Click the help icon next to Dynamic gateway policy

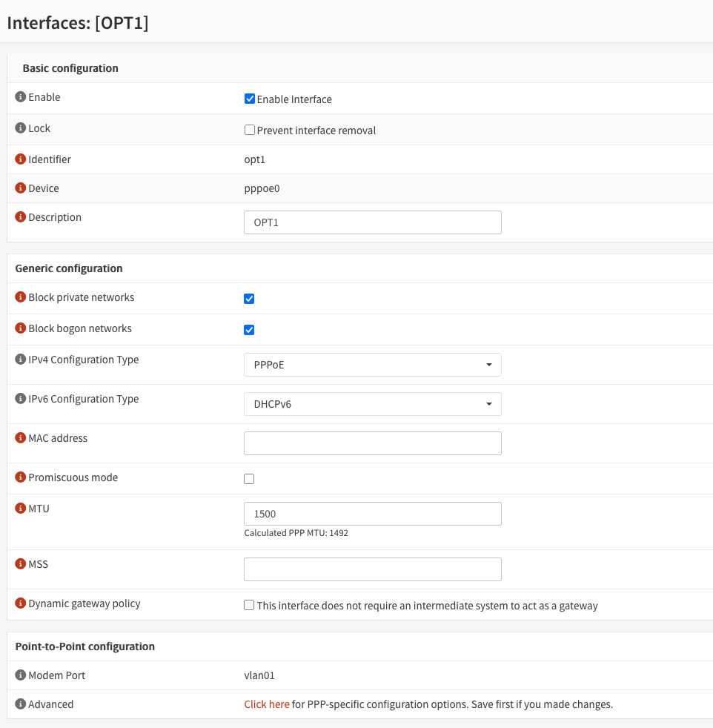[x=21, y=603]
